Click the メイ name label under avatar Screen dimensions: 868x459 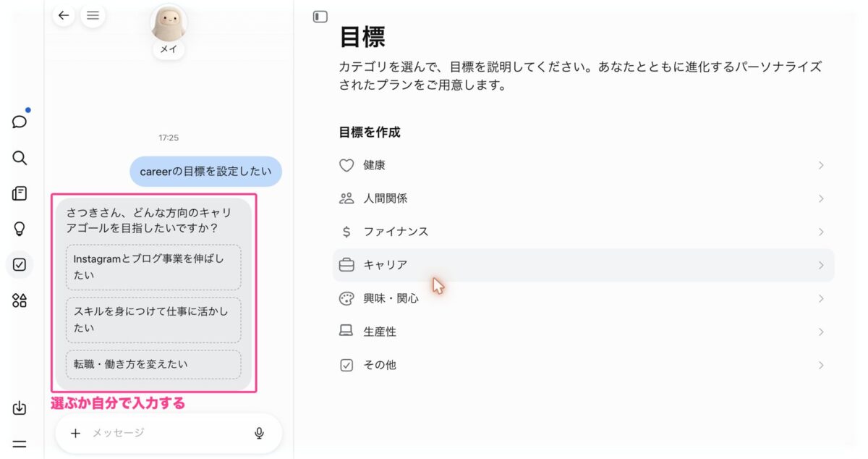point(169,50)
